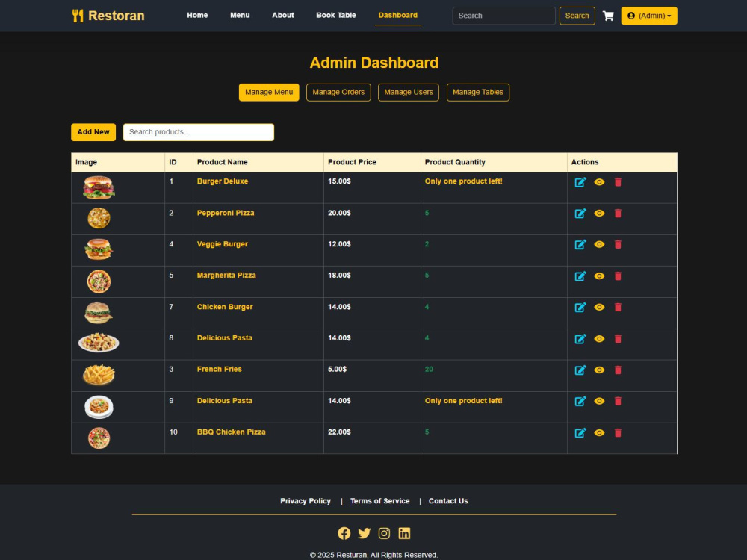
Task: Edit the BBQ Chicken Pizza product
Action: [x=580, y=432]
